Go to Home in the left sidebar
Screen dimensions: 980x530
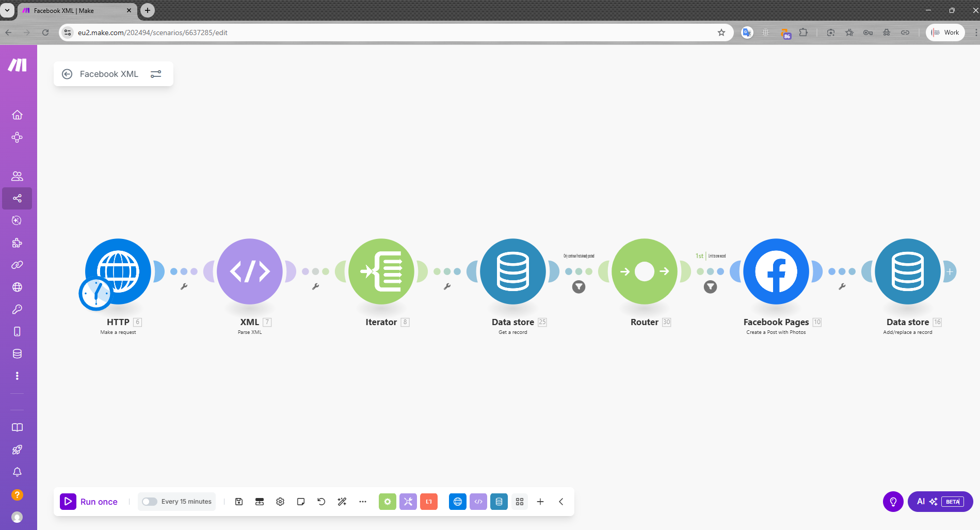[x=17, y=115]
